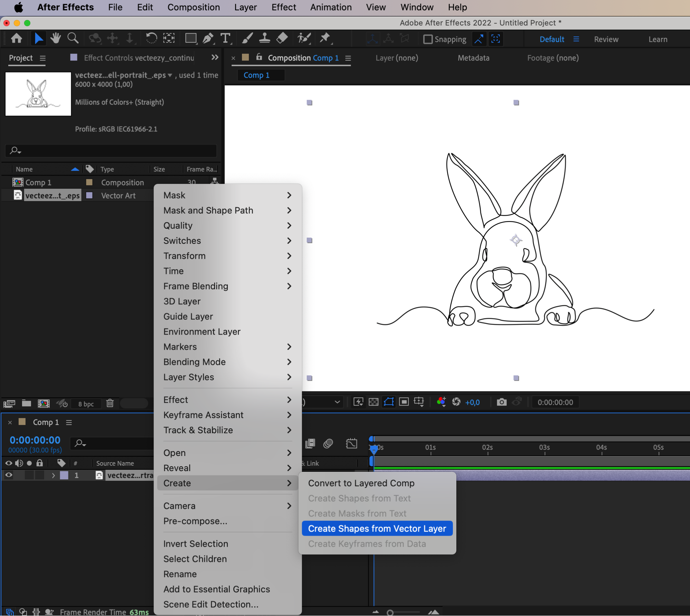Toggle the composition viewer lock

pos(259,57)
